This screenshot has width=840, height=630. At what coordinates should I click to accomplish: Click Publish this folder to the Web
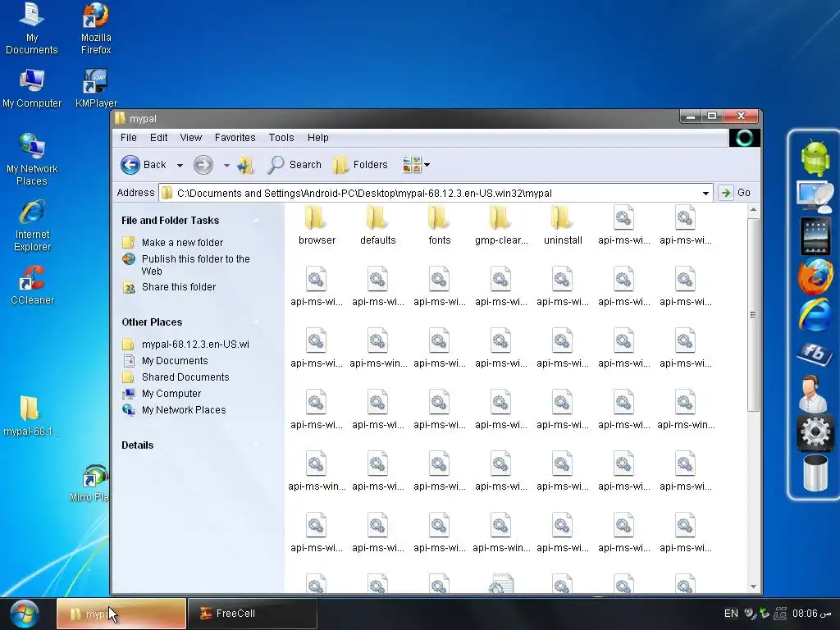(x=195, y=265)
